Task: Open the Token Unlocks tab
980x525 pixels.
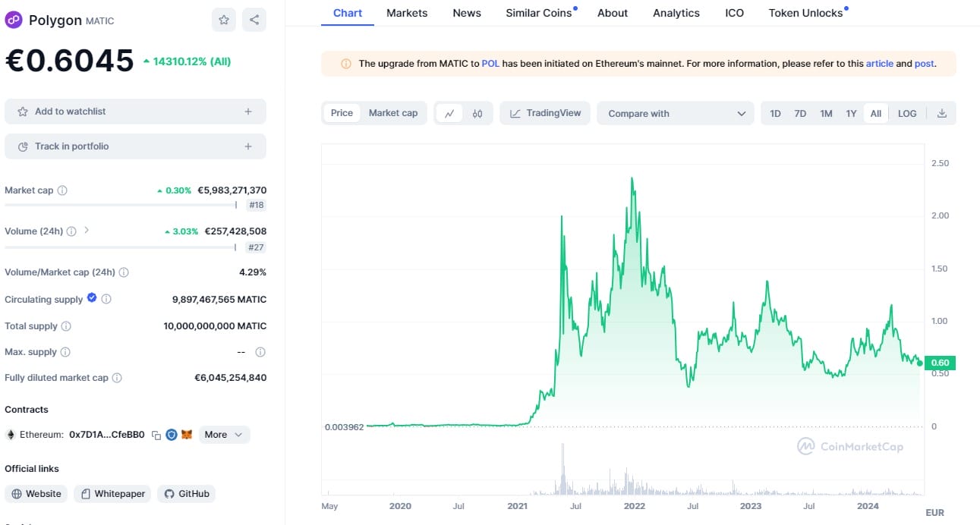Action: 805,12
